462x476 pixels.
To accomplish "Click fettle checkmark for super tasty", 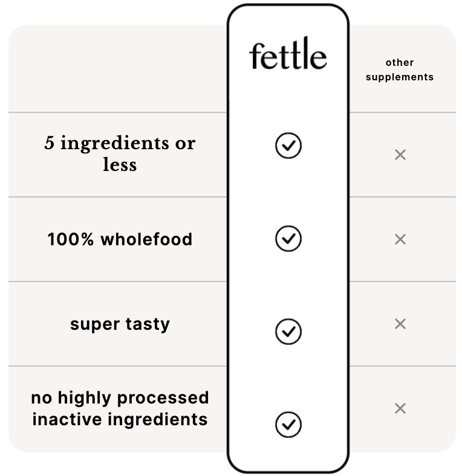I will click(288, 332).
